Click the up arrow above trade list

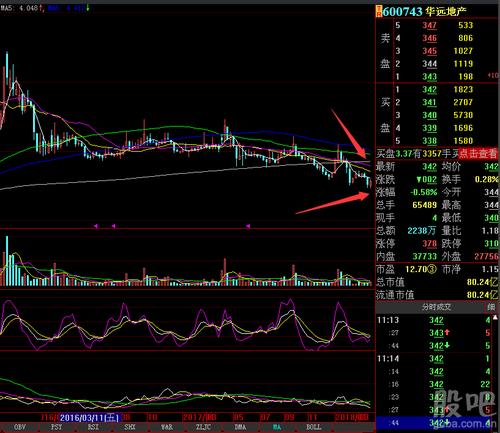(495, 317)
